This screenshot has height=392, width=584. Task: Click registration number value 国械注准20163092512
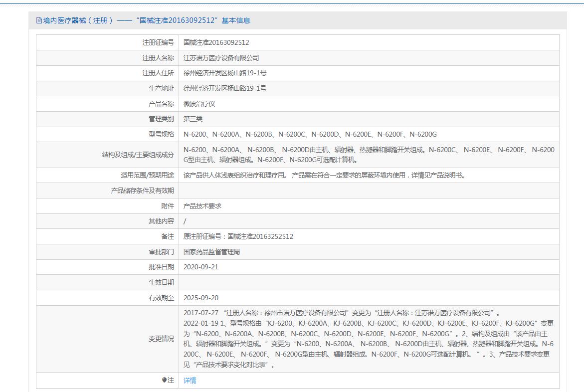pos(216,43)
